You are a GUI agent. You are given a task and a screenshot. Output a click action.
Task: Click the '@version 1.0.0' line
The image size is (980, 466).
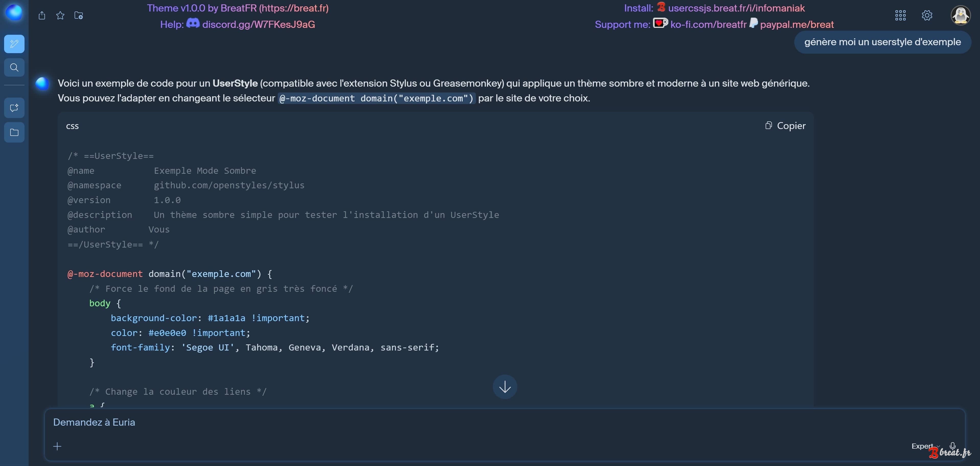tap(124, 200)
